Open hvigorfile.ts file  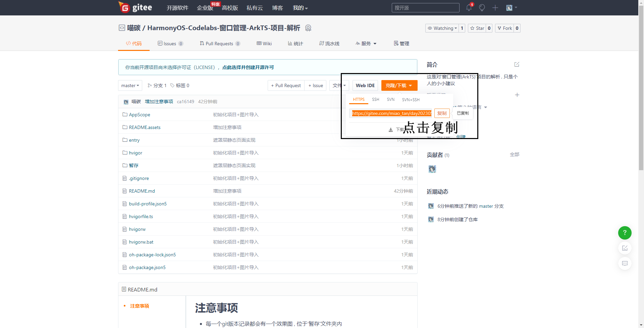[x=141, y=216]
